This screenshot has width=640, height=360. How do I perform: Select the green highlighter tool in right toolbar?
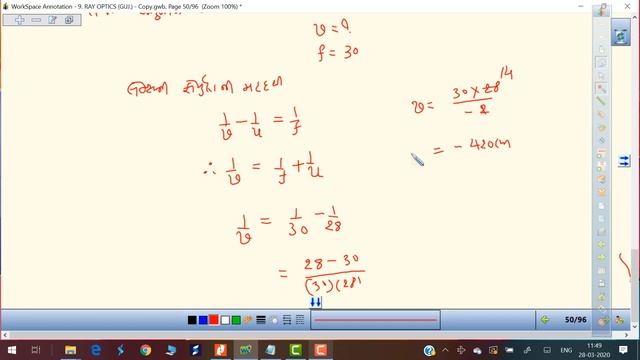(x=601, y=101)
